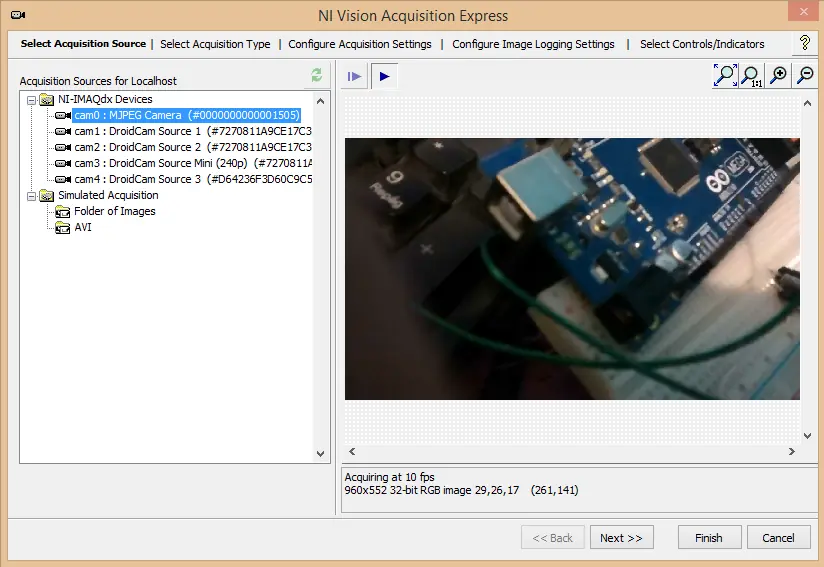Image resolution: width=824 pixels, height=567 pixels.
Task: Click the single snap acquire button
Action: tap(354, 77)
